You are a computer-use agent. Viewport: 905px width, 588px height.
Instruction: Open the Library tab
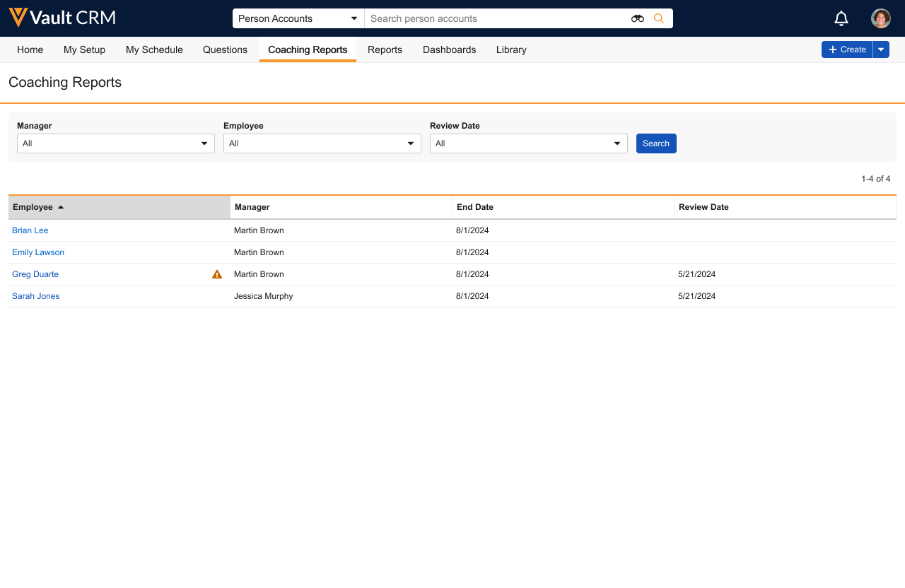point(511,49)
